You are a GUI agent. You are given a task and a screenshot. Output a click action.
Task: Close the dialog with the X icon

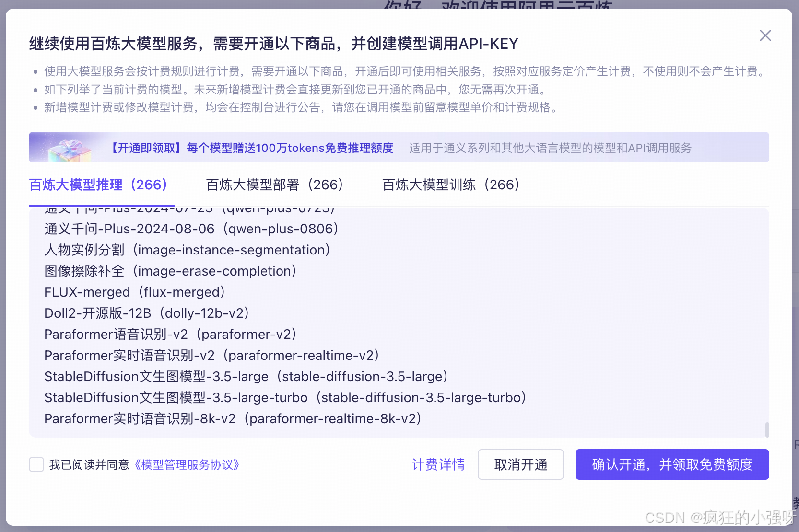coord(765,35)
